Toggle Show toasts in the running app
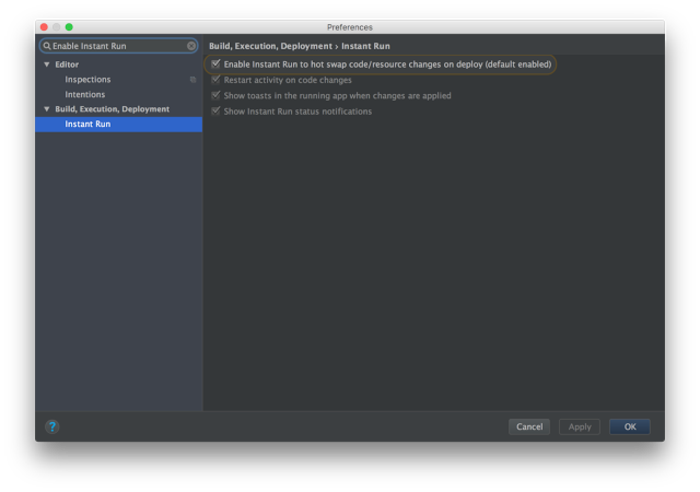 tap(216, 95)
